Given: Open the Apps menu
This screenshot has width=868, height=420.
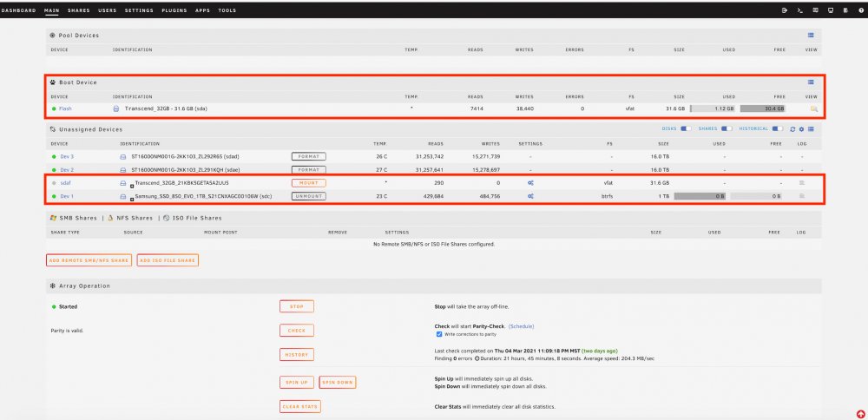Looking at the screenshot, I should [202, 10].
